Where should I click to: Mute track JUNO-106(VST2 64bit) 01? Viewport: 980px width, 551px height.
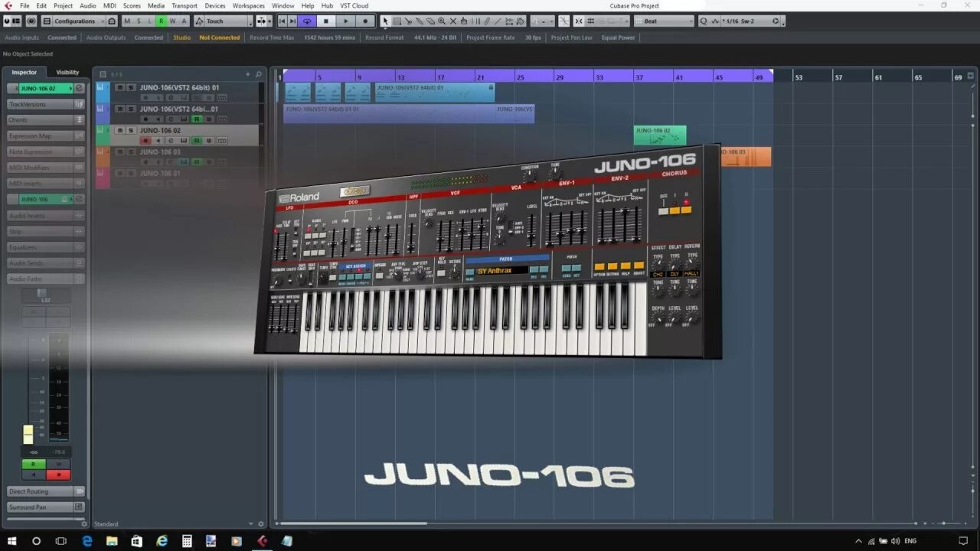119,87
